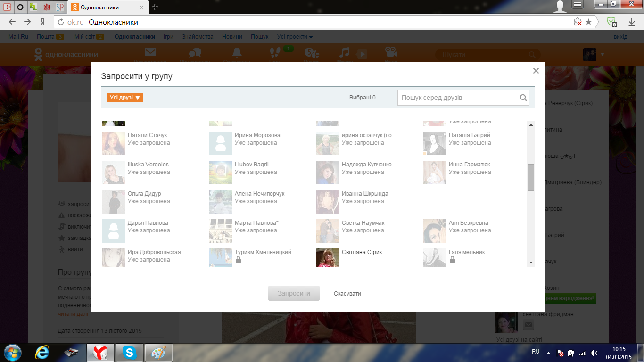
Task: Click on friend name 'Аня Безкревна'
Action: pyautogui.click(x=469, y=223)
